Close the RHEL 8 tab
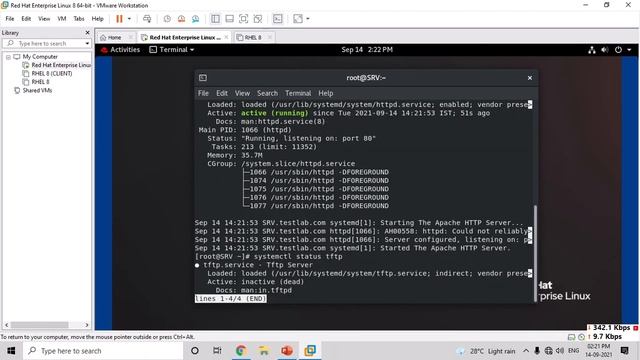Image resolution: width=640 pixels, height=360 pixels. click(x=269, y=37)
